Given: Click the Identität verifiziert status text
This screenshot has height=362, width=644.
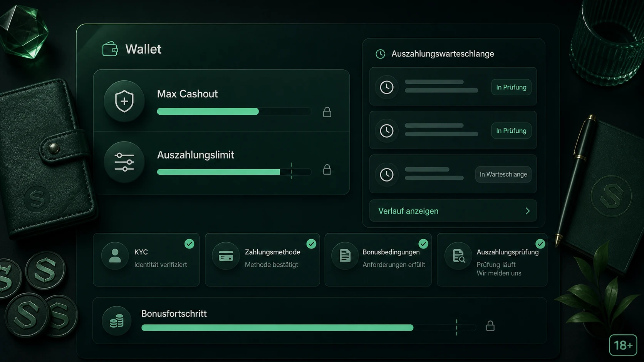Looking at the screenshot, I should [x=161, y=265].
